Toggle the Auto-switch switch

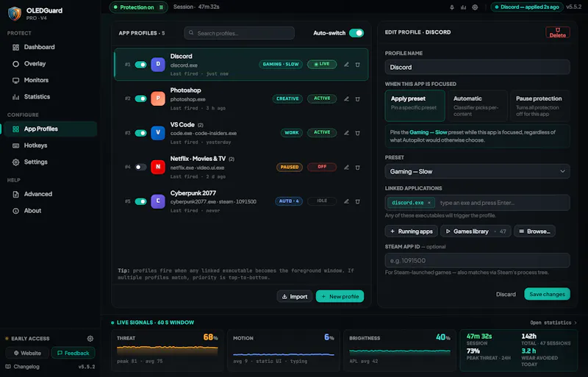pos(356,33)
